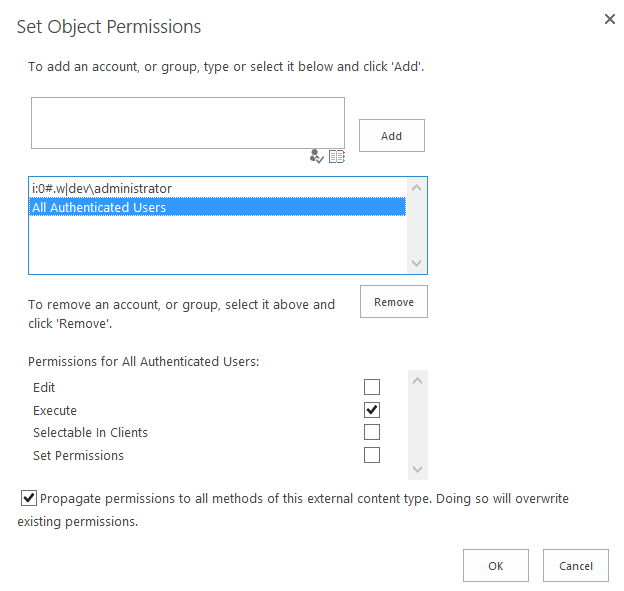Click the Cancel button
Image resolution: width=624 pixels, height=591 pixels.
[x=575, y=566]
